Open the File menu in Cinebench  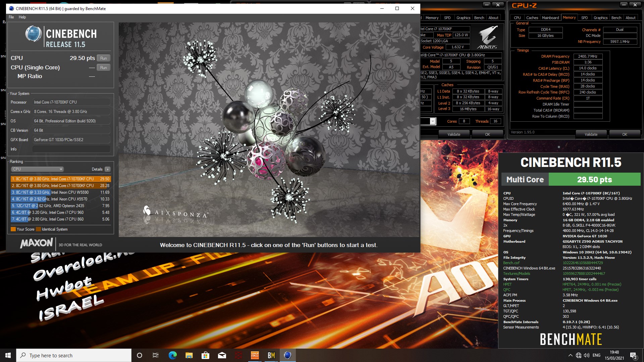pos(11,17)
